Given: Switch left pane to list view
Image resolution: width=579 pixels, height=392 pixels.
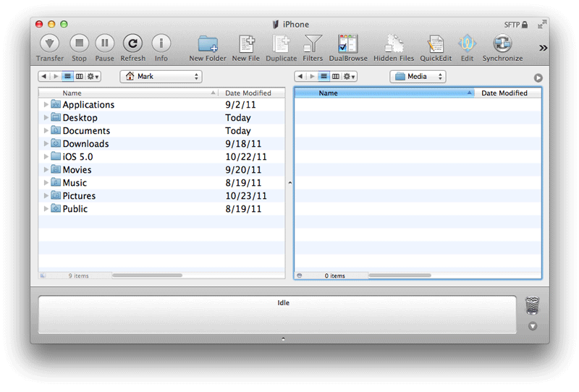Looking at the screenshot, I should click(x=67, y=76).
